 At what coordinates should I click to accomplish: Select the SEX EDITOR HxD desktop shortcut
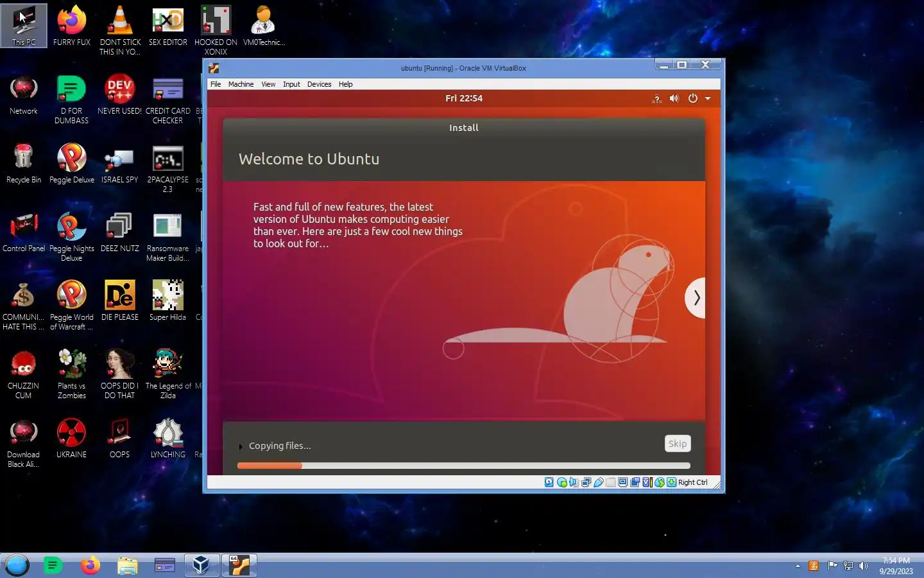pos(168,26)
